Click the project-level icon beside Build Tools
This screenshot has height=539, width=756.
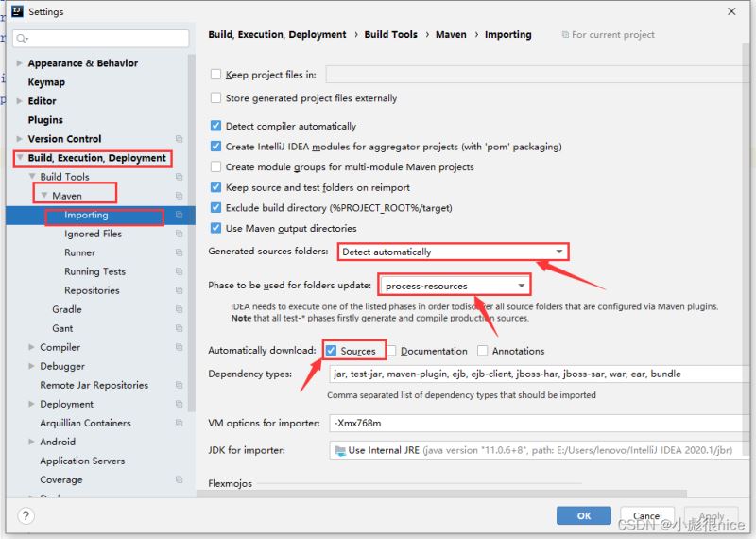tap(180, 177)
